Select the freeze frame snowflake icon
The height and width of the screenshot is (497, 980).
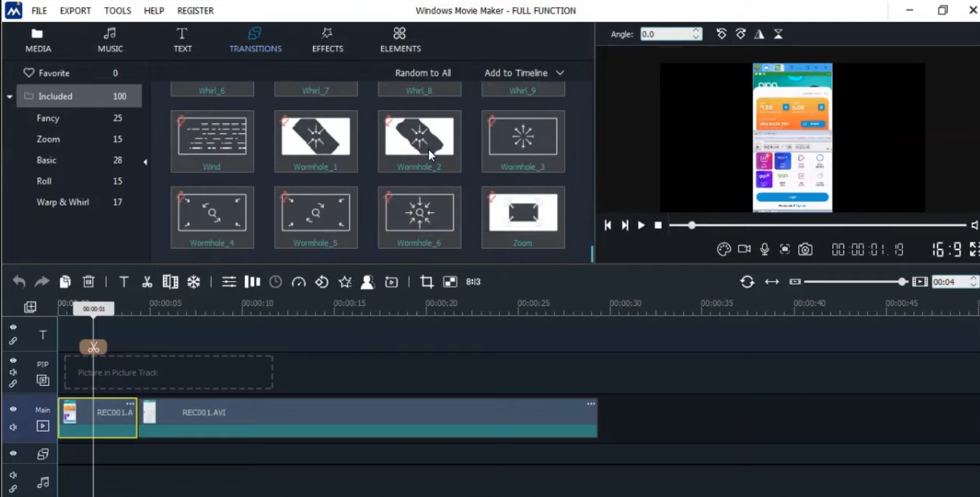pyautogui.click(x=194, y=282)
